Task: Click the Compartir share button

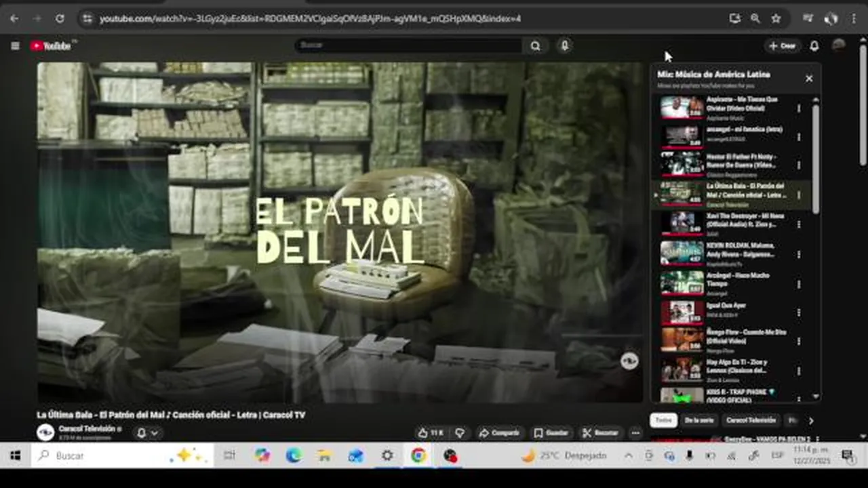Action: coord(500,433)
